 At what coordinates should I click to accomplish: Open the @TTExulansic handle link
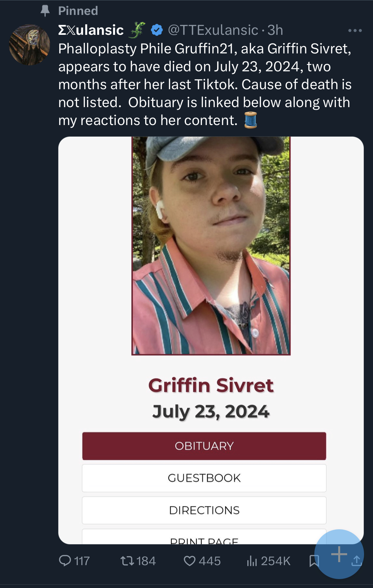coord(213,30)
